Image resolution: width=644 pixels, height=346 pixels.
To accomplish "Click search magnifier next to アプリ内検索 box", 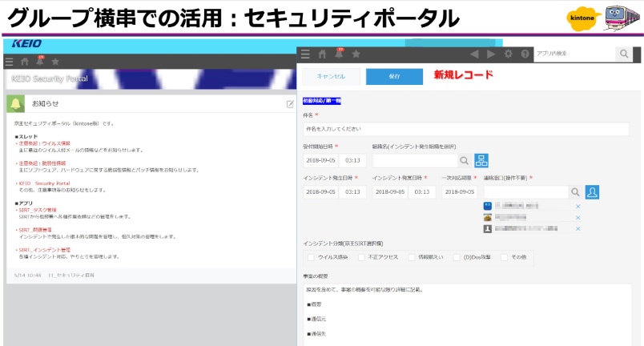I will point(623,54).
